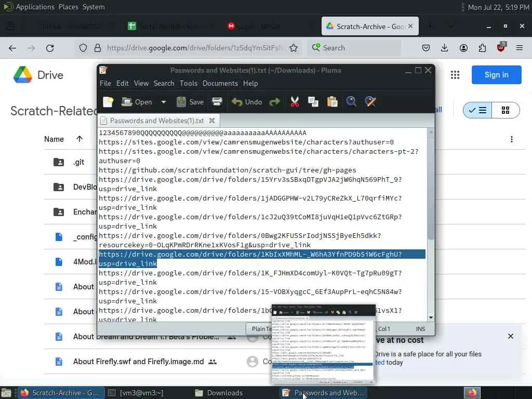Open the Documents menu in Pluma
Viewport: 532px width, 399px height.
click(x=220, y=83)
